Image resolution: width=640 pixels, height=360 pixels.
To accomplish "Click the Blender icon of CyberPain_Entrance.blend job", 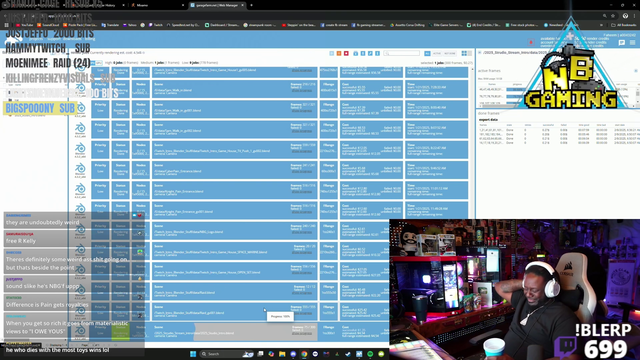I will pos(80,169).
